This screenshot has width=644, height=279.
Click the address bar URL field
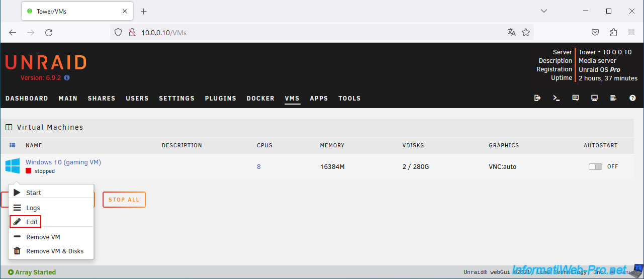(x=322, y=32)
